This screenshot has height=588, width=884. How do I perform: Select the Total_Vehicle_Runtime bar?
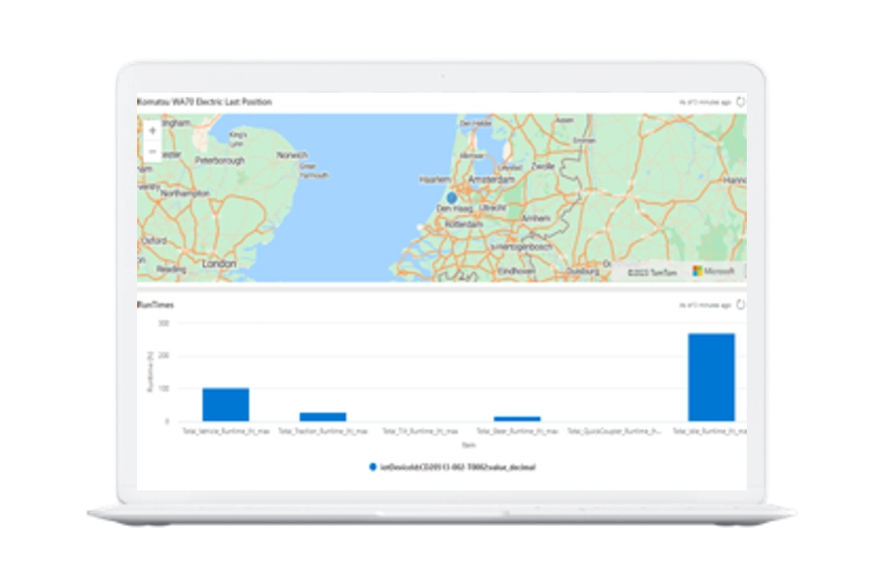pyautogui.click(x=226, y=404)
